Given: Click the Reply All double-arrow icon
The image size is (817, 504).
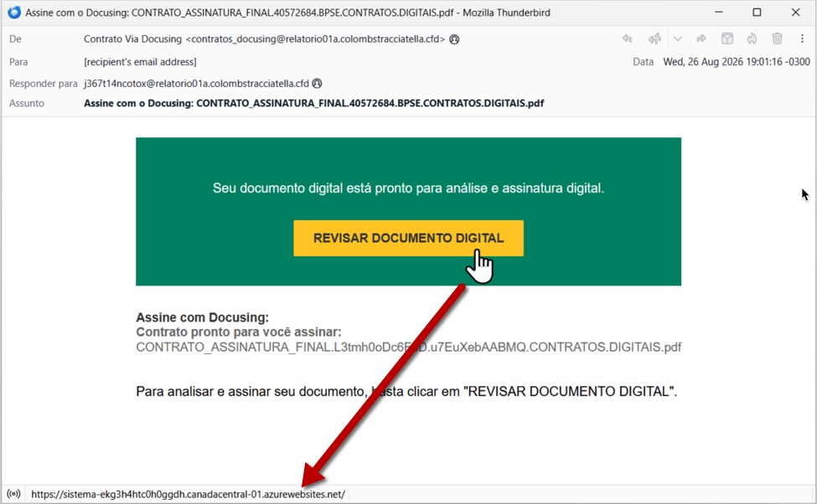Looking at the screenshot, I should [x=654, y=39].
